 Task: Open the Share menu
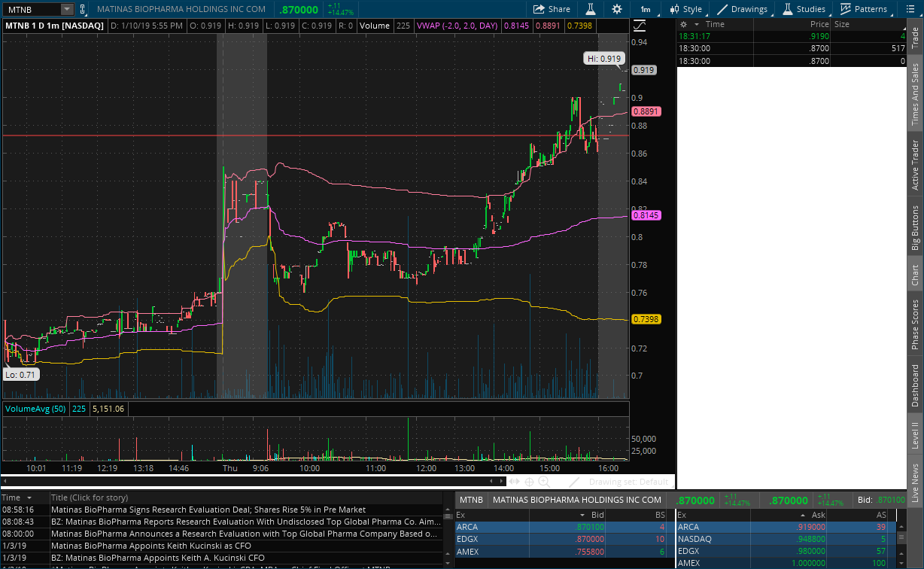[x=552, y=9]
